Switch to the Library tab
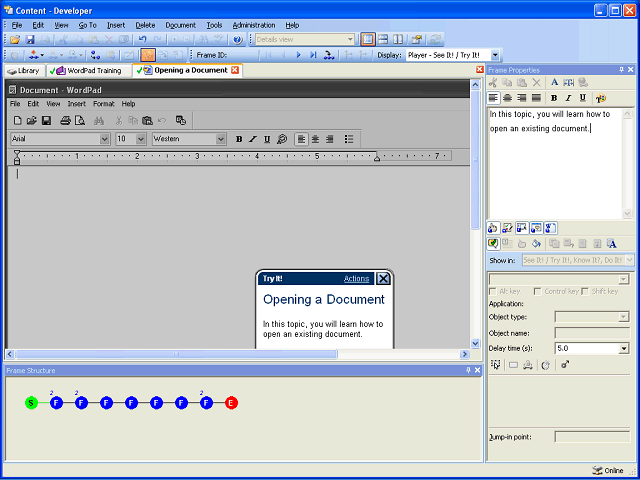Image resolution: width=640 pixels, height=480 pixels. (x=24, y=71)
